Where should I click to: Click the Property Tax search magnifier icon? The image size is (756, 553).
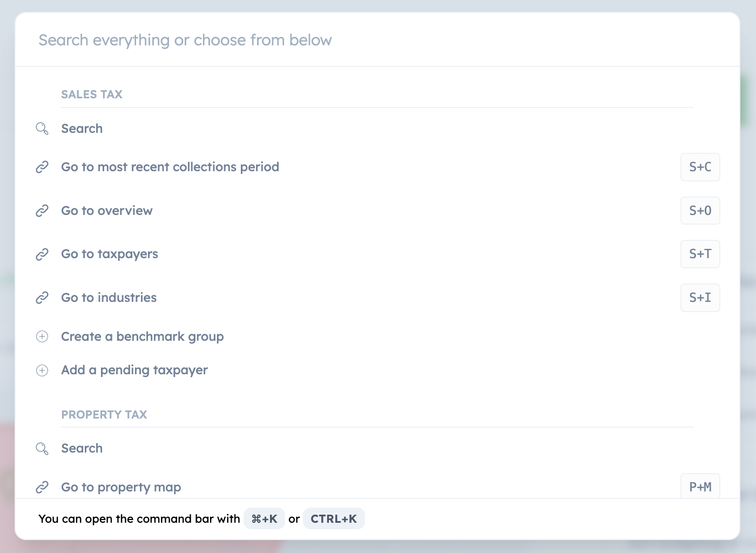pyautogui.click(x=42, y=449)
